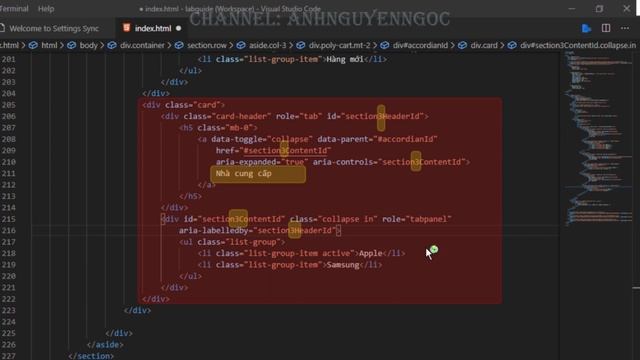
Task: Click line number 223 in the gutter
Action: click(8, 311)
